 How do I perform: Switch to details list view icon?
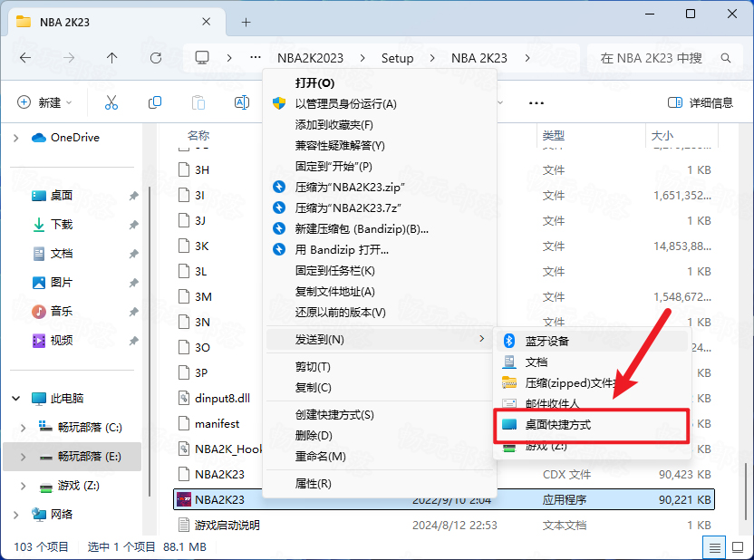coord(715,547)
